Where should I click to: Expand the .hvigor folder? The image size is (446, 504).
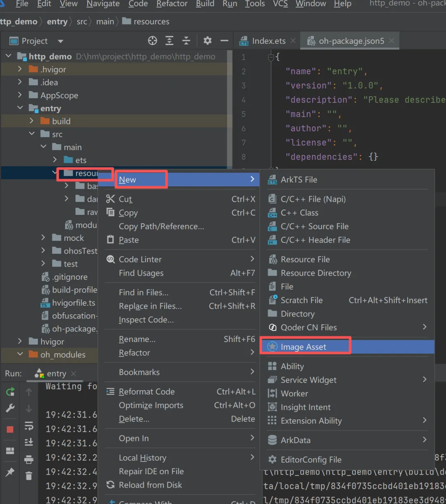20,69
